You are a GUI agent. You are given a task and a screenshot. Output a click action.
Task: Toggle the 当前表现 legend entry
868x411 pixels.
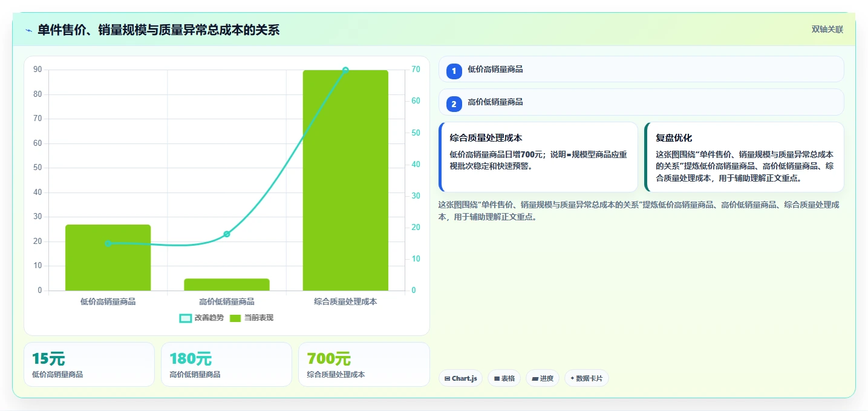click(251, 318)
